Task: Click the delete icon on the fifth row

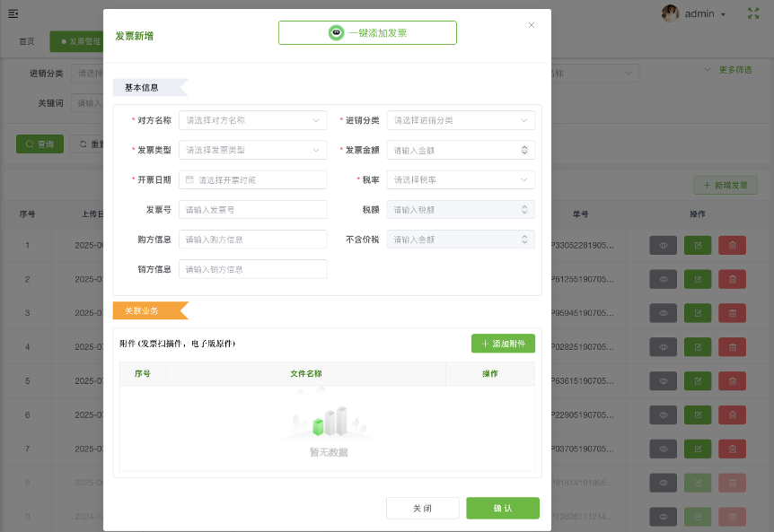Action: pyautogui.click(x=732, y=380)
